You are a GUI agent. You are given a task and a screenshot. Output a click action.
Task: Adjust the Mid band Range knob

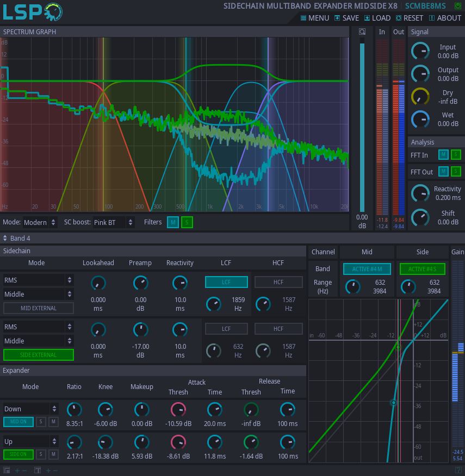click(353, 287)
